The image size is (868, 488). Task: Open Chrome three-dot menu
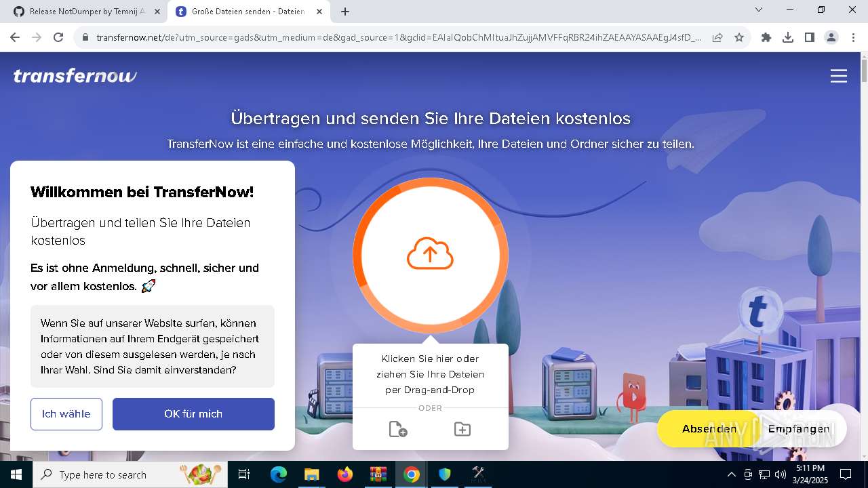pos(852,37)
